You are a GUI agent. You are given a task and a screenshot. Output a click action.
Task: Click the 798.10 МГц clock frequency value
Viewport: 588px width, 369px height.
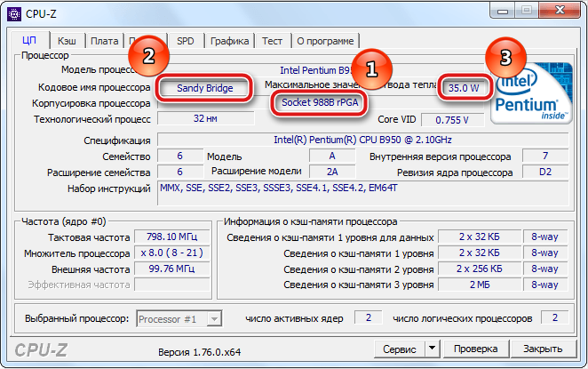[x=171, y=237]
